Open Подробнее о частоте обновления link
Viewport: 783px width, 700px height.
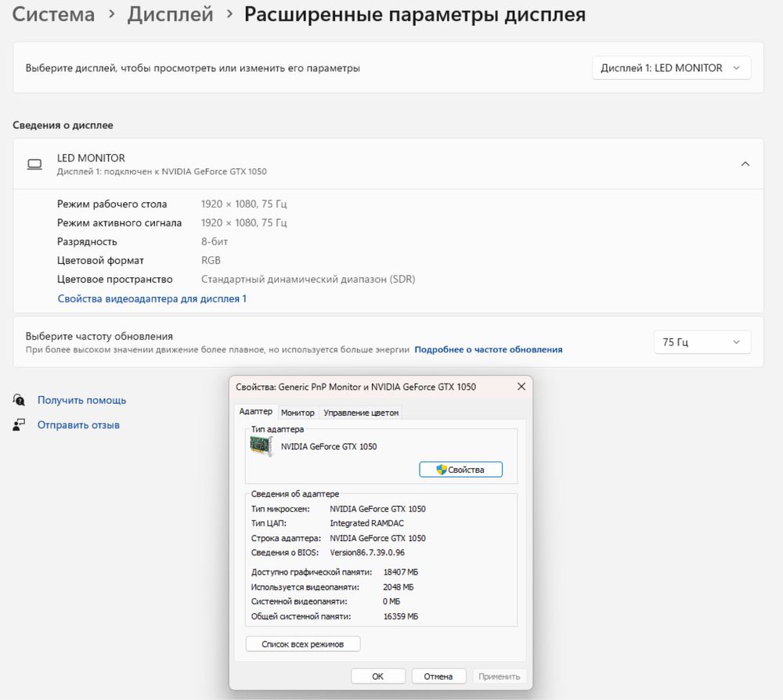click(x=489, y=349)
